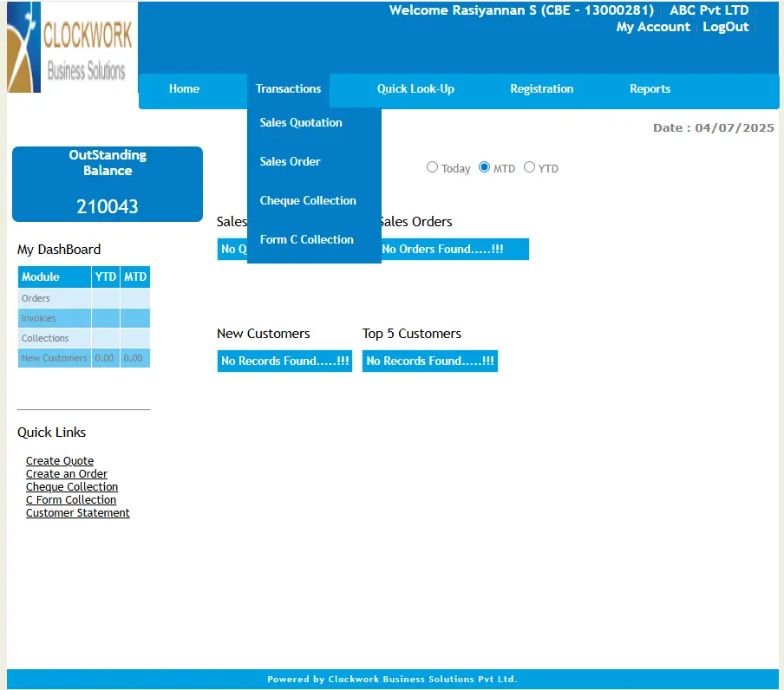Expand the Transactions menu
Viewport: 784px width, 690px height.
288,88
